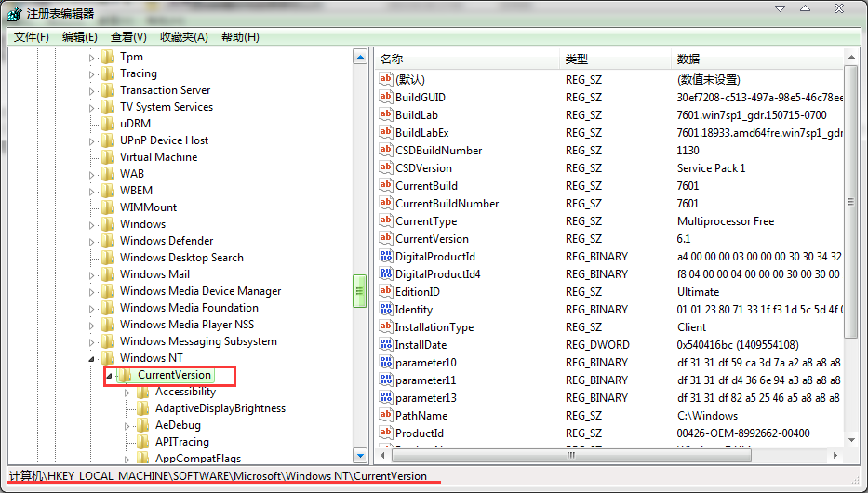Expand the Tpm key

(92, 58)
